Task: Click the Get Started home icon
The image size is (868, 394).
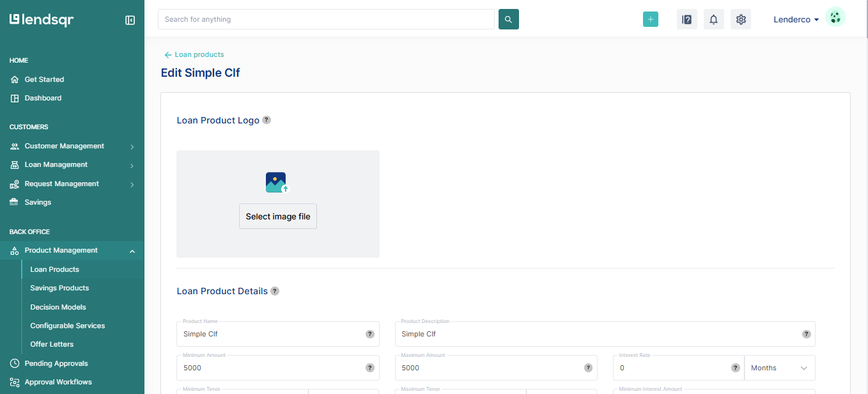Action: click(15, 79)
